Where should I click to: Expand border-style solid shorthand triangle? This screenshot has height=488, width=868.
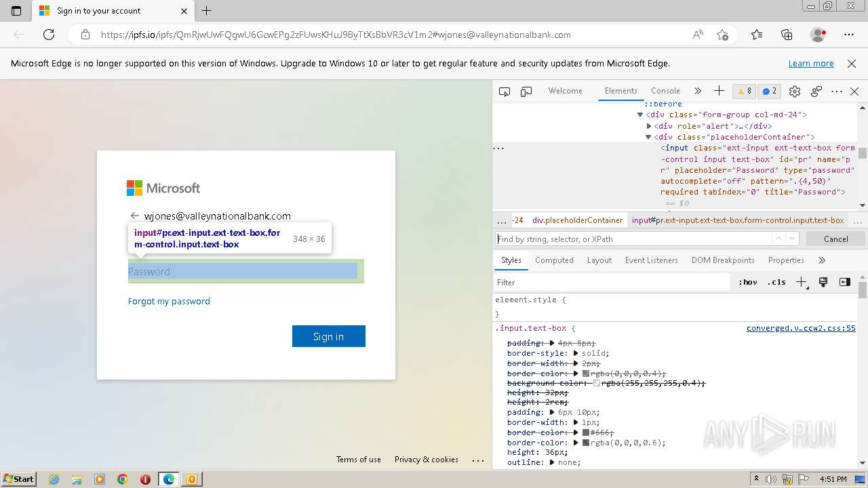click(576, 353)
